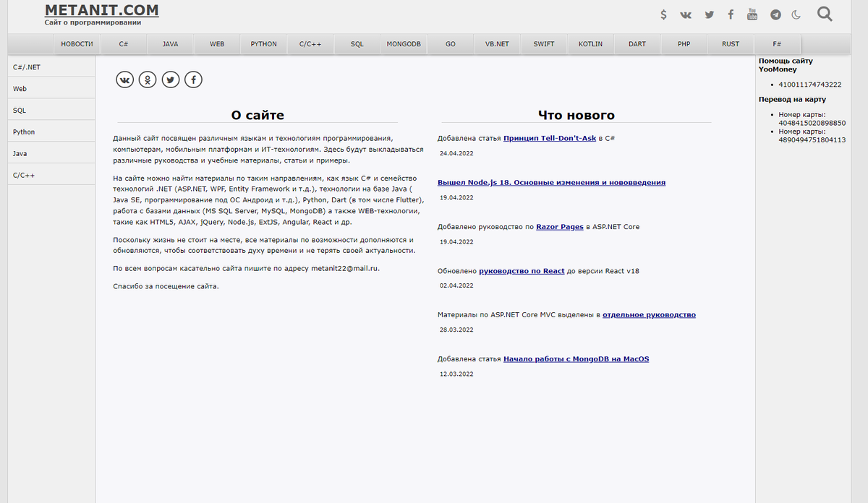Click the О сайте heading
Screen dimensions: 868x503
click(x=258, y=115)
